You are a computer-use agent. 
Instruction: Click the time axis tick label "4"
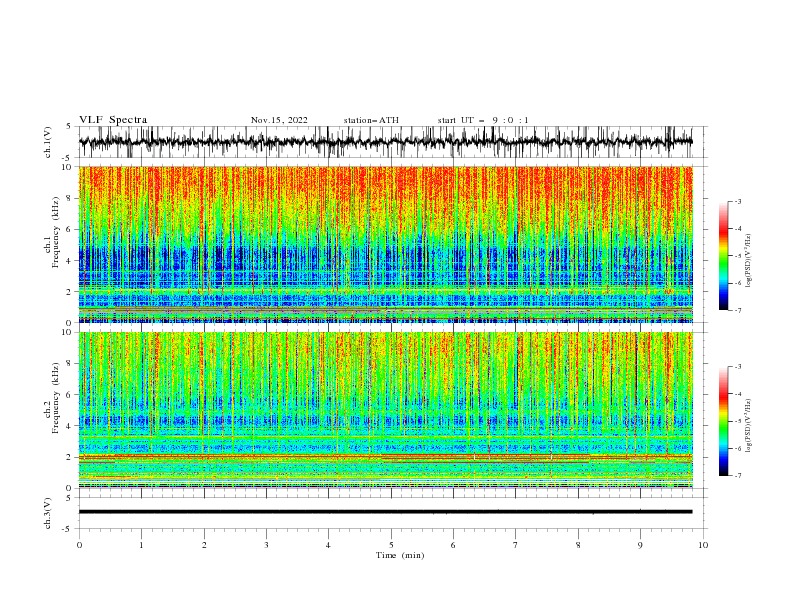328,545
